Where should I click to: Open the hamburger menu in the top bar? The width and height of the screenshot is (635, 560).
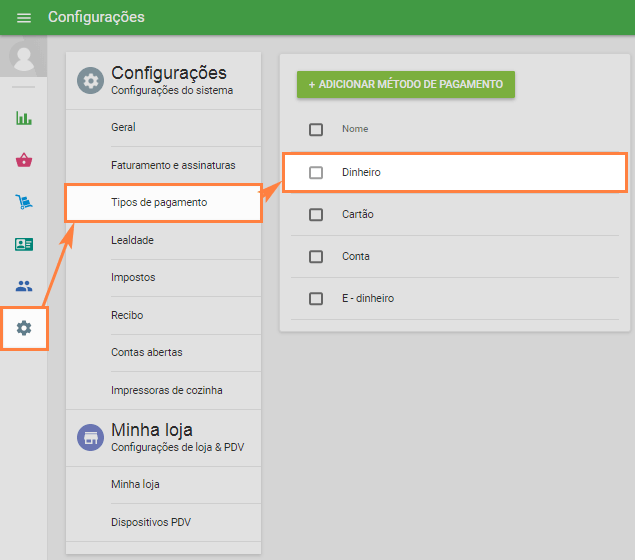(x=23, y=18)
